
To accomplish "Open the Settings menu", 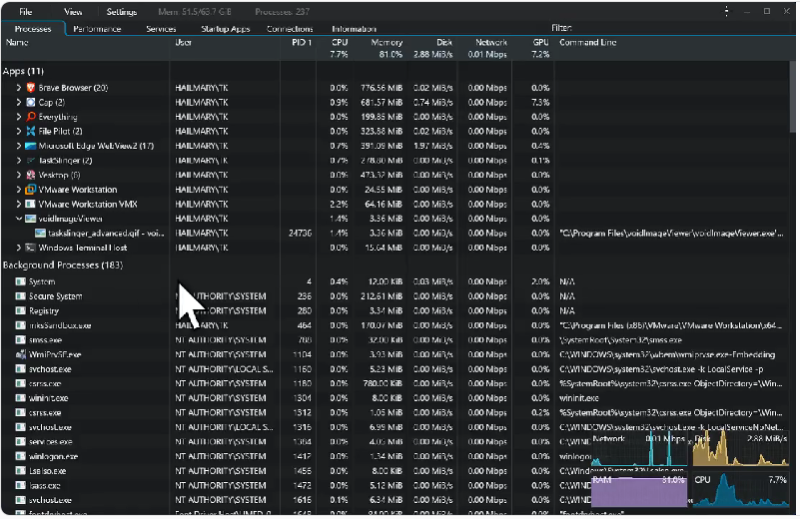I will pyautogui.click(x=121, y=12).
